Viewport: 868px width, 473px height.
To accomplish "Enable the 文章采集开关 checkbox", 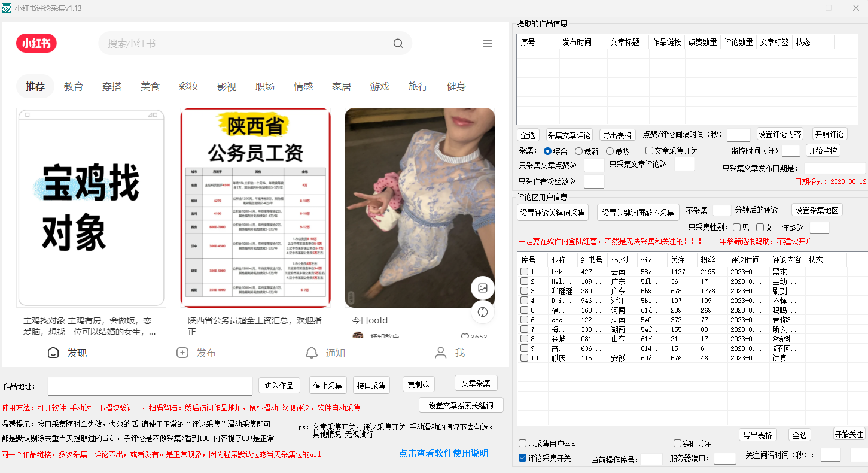I will coord(649,151).
